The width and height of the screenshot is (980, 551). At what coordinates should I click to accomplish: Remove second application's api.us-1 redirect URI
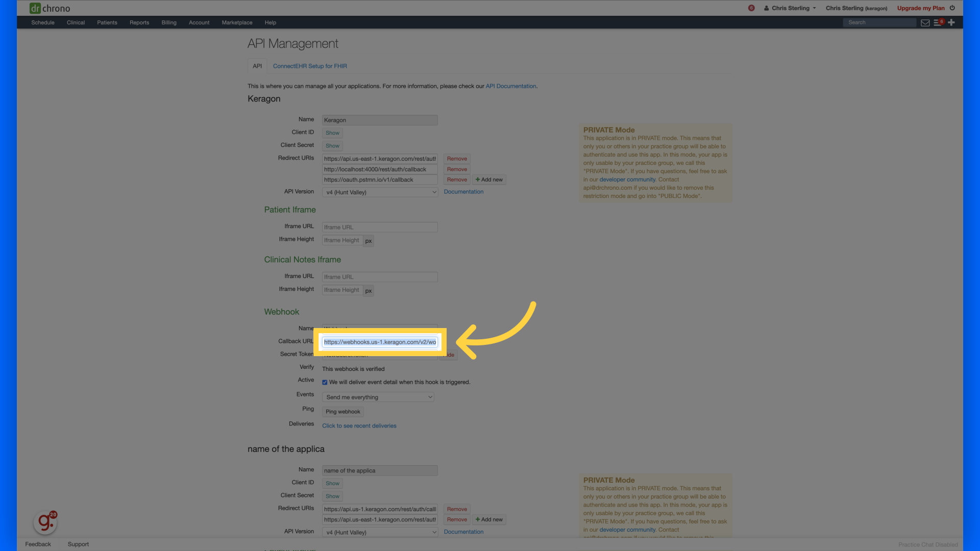[457, 509]
